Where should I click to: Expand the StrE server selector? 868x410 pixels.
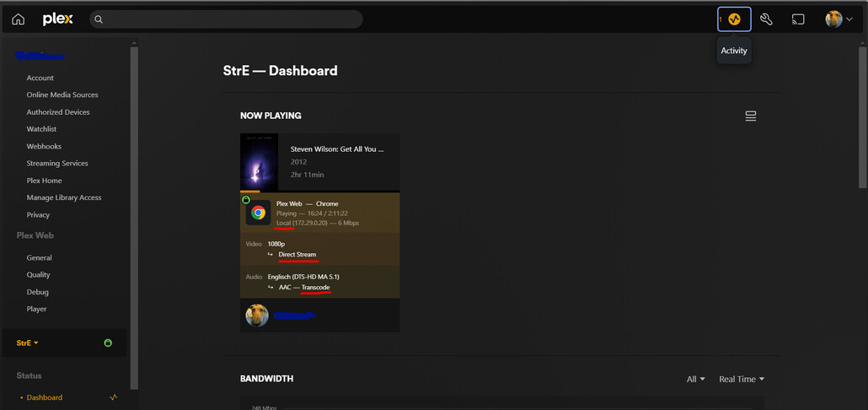pos(28,343)
